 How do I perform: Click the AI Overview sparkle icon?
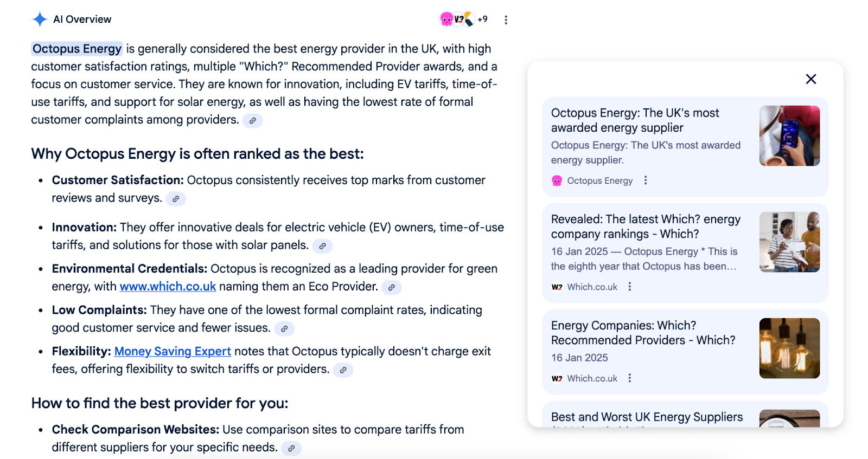[x=39, y=18]
